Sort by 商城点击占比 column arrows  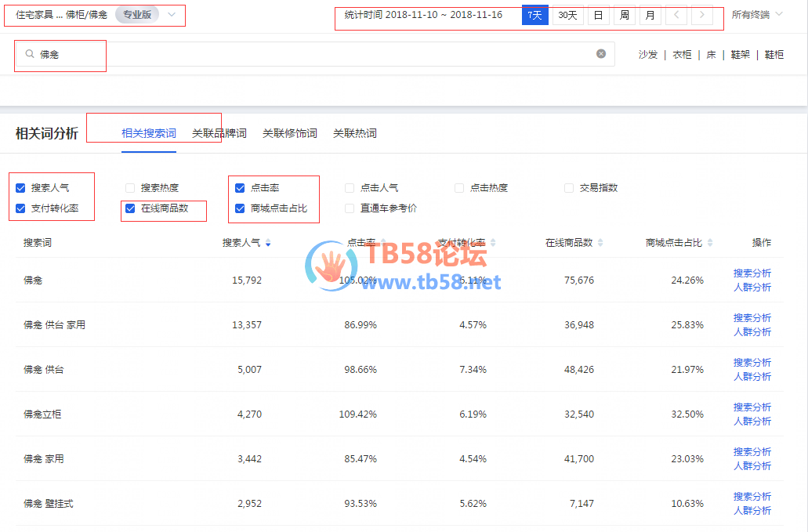coord(710,243)
